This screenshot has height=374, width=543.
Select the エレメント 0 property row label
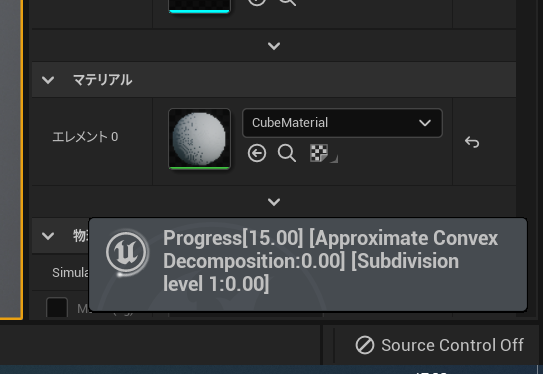click(x=85, y=137)
